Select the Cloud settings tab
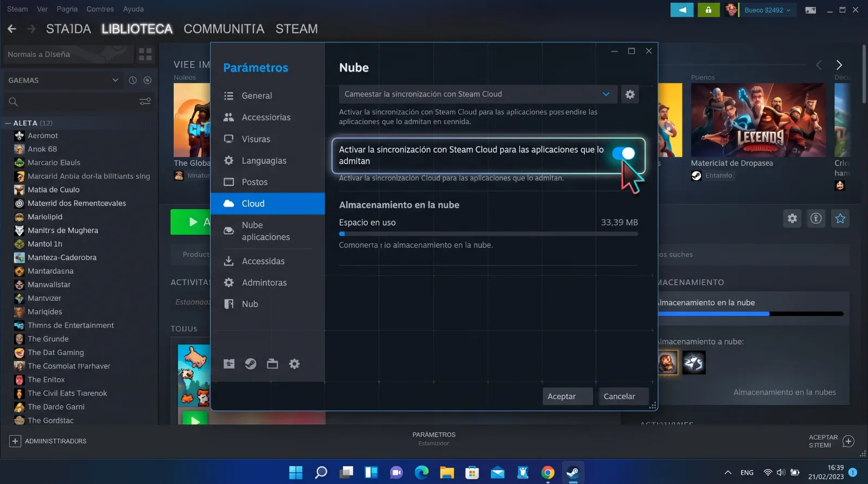Viewport: 868px width, 484px height. coord(267,204)
